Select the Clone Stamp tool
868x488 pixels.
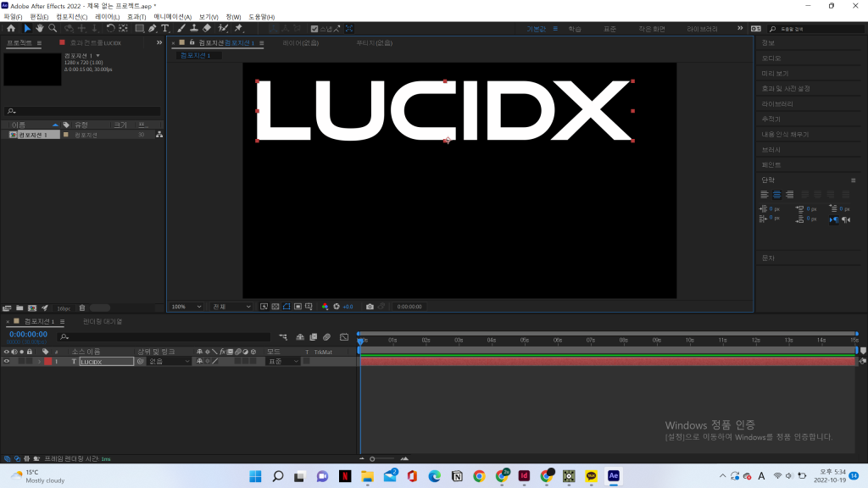(194, 28)
